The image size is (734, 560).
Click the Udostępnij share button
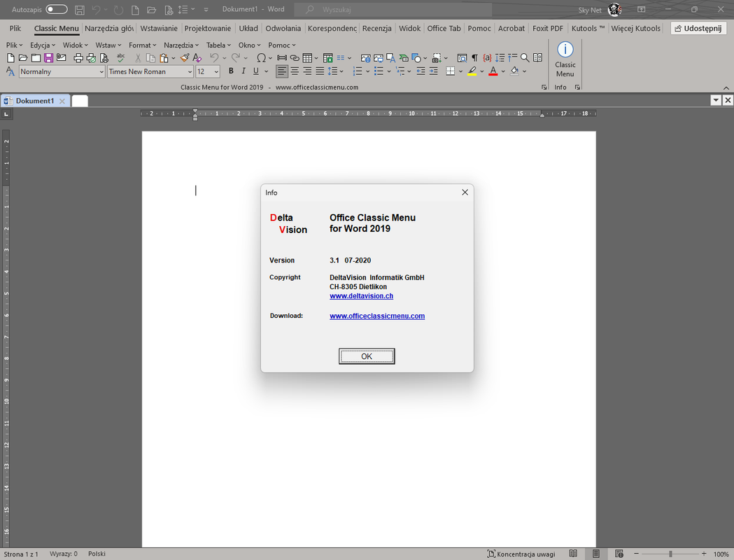tap(698, 28)
